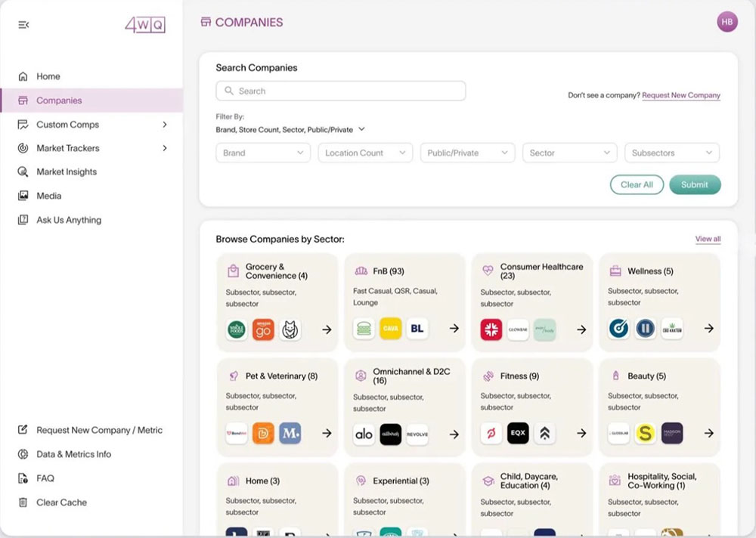This screenshot has height=538, width=756.
Task: Open Consumer Healthcare sector arrow
Action: 581,329
